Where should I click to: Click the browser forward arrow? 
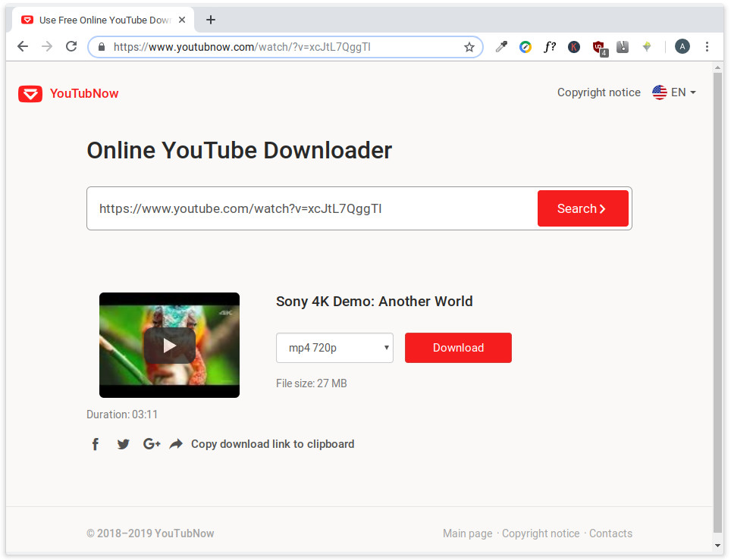click(46, 46)
